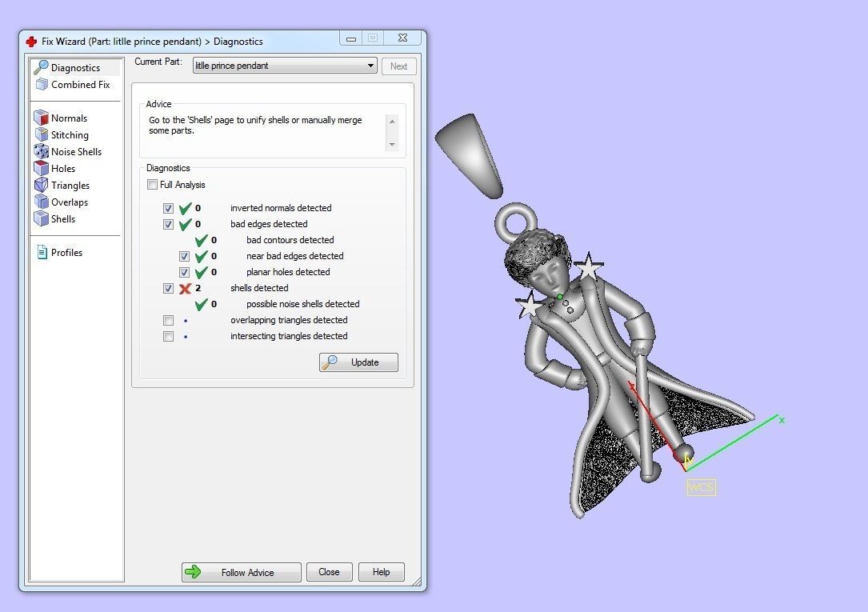
Task: Click the Profiles document icon
Action: pos(42,252)
